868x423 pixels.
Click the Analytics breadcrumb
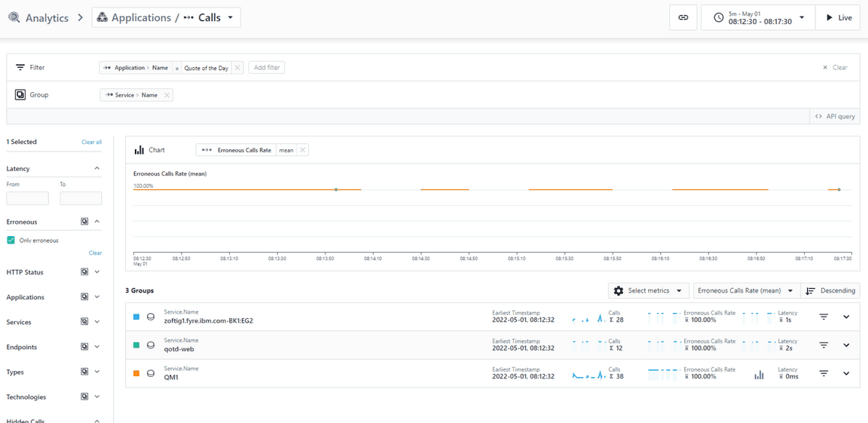(47, 17)
